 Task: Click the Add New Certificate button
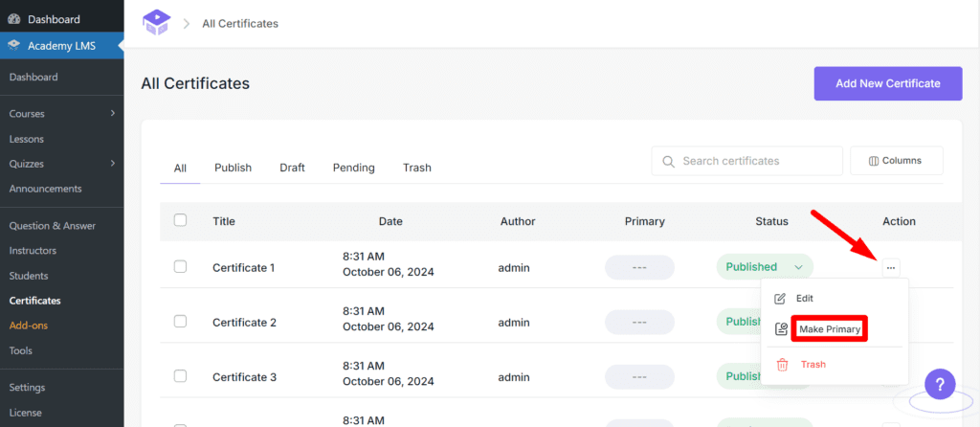tap(887, 83)
